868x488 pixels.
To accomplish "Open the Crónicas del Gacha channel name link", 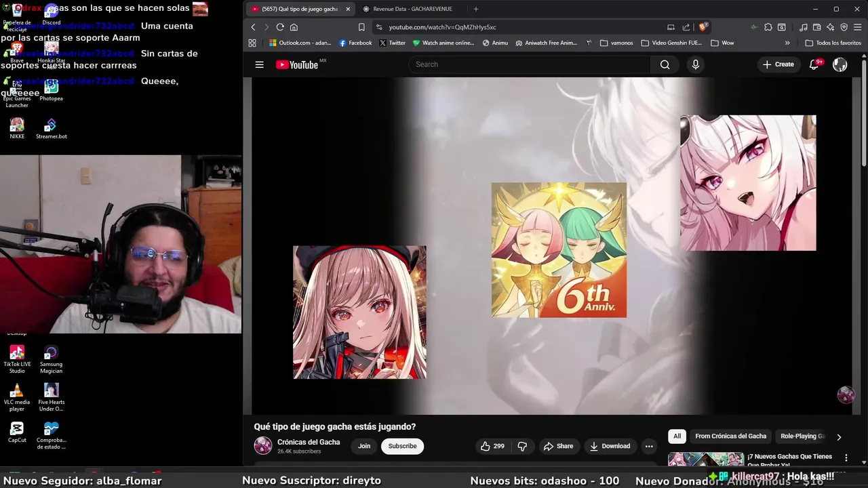I will point(309,442).
